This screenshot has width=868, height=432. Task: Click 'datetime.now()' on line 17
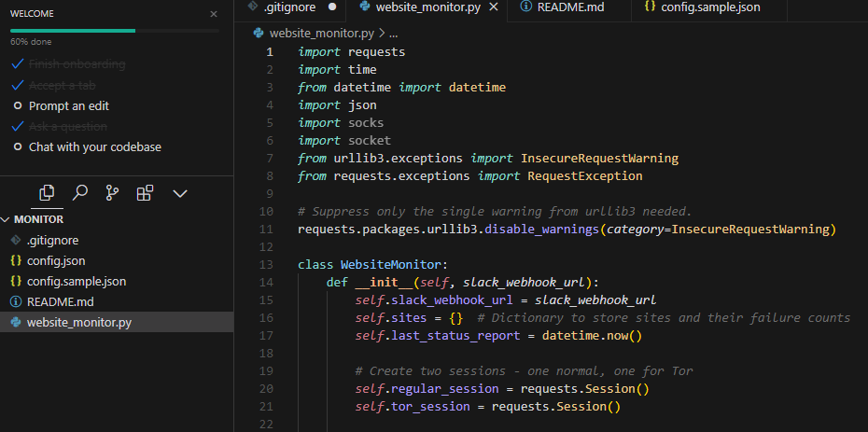(x=592, y=336)
